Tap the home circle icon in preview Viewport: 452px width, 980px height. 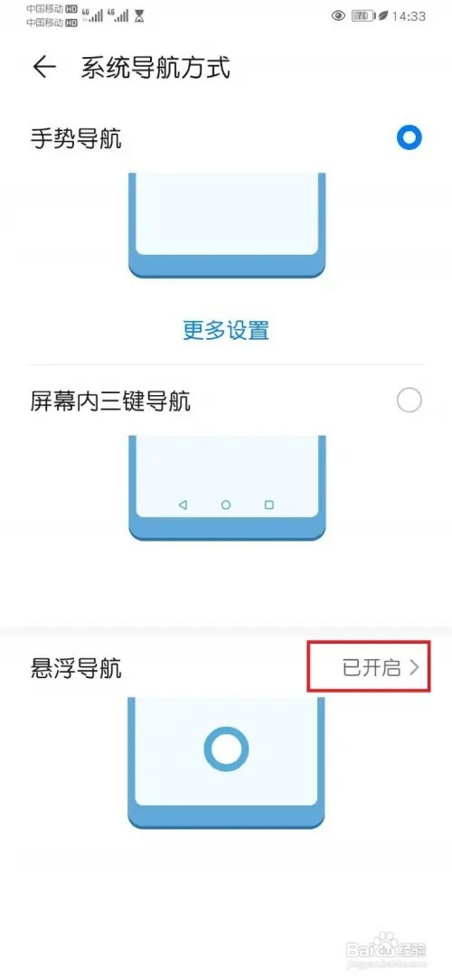pos(226,505)
